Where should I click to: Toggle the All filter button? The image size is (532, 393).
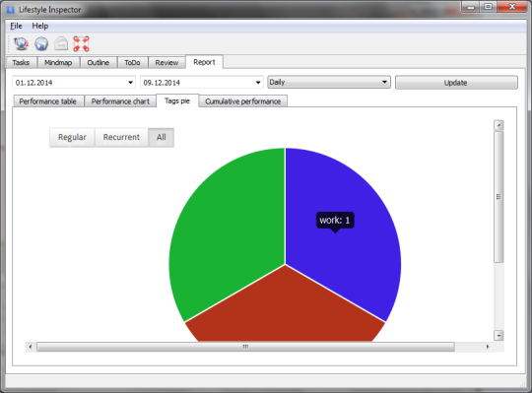click(x=162, y=137)
